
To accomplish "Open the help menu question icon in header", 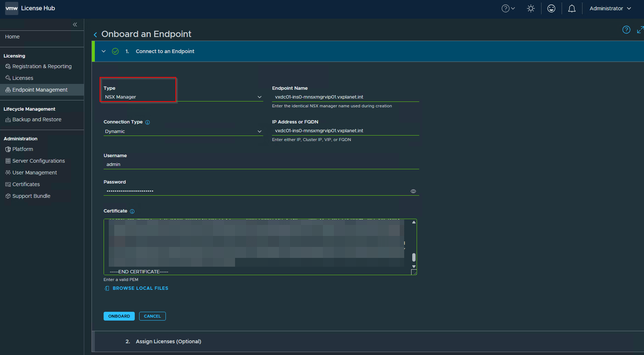I will pyautogui.click(x=508, y=8).
